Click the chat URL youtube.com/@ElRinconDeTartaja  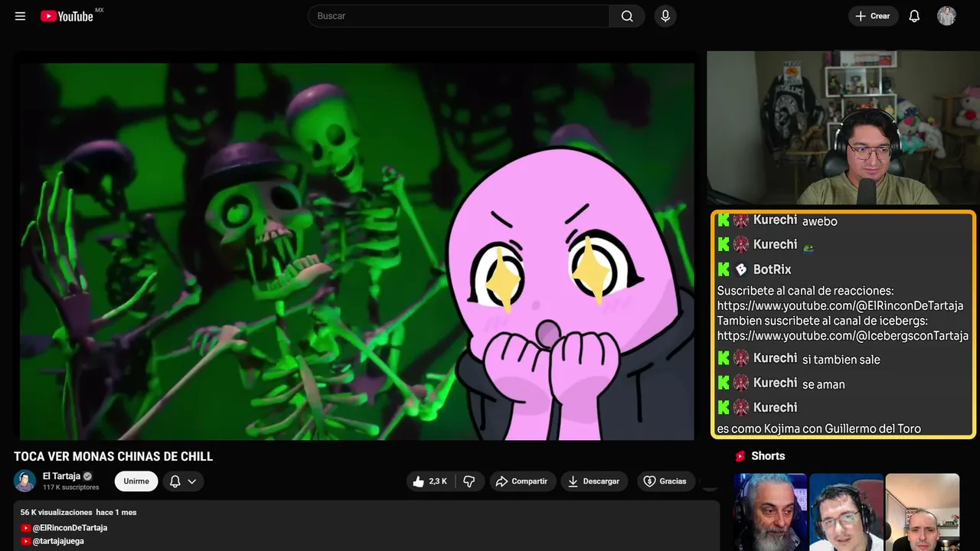pos(840,306)
